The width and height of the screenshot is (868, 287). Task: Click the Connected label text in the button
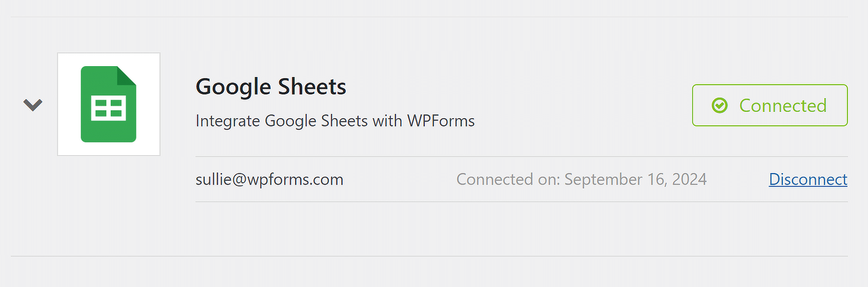click(x=783, y=105)
